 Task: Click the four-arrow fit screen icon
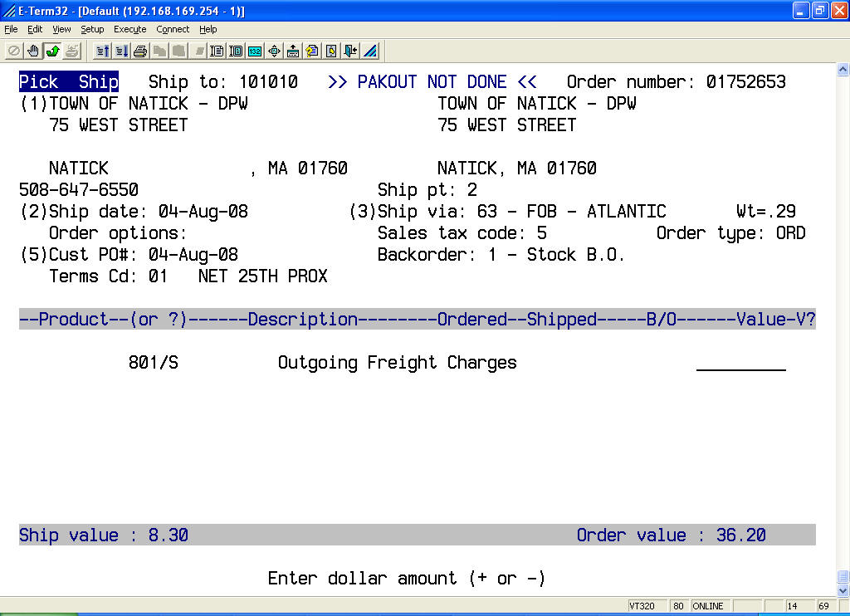[x=274, y=51]
